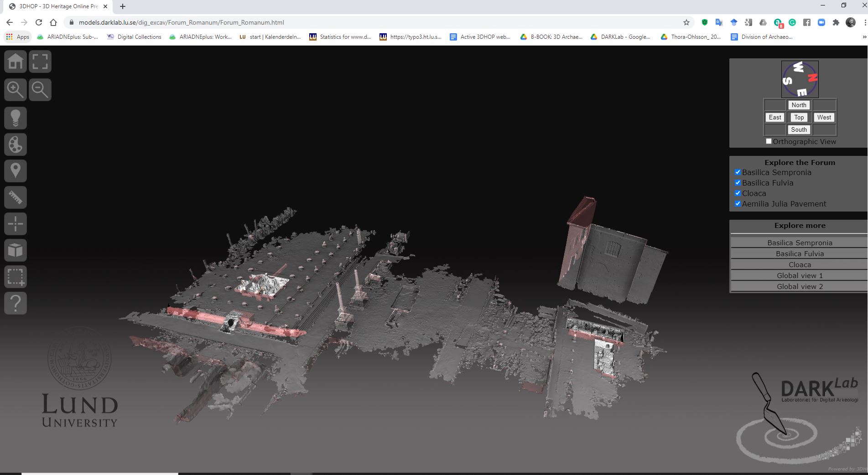868x475 pixels.
Task: Zoom in with the magnifier plus icon
Action: (x=16, y=89)
